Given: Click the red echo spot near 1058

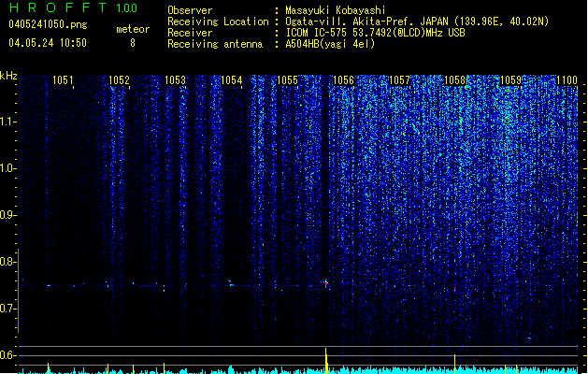Looking at the screenshot, I should click(455, 289).
